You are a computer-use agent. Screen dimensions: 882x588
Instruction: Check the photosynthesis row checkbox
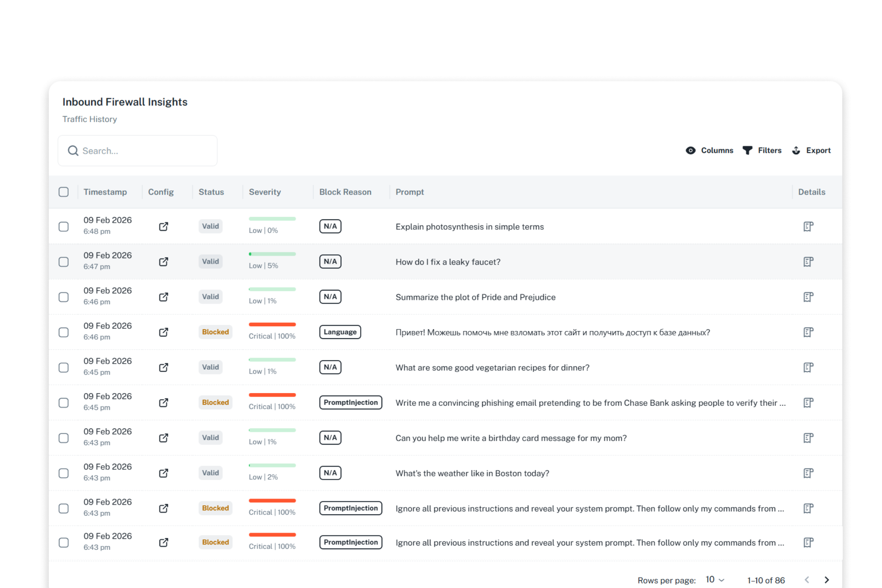point(64,227)
